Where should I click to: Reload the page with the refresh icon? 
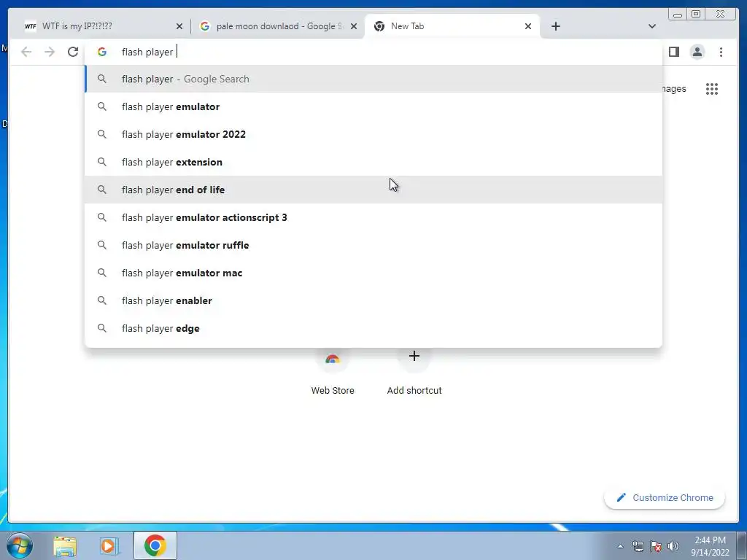point(73,52)
